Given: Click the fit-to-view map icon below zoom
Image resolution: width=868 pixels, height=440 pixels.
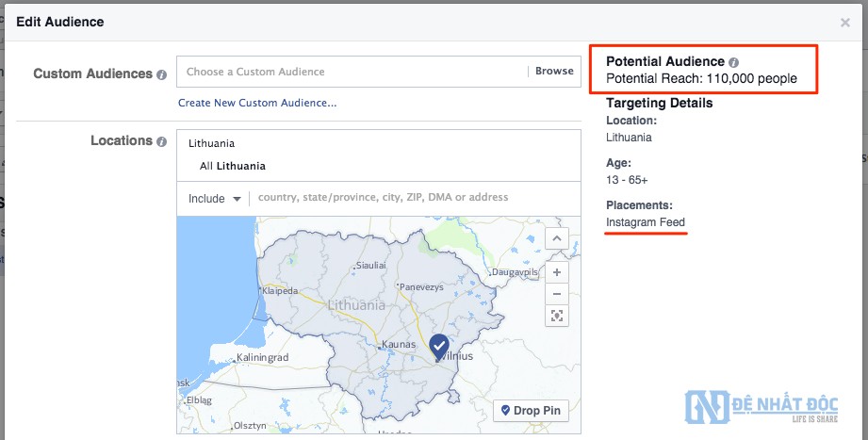Looking at the screenshot, I should (557, 316).
